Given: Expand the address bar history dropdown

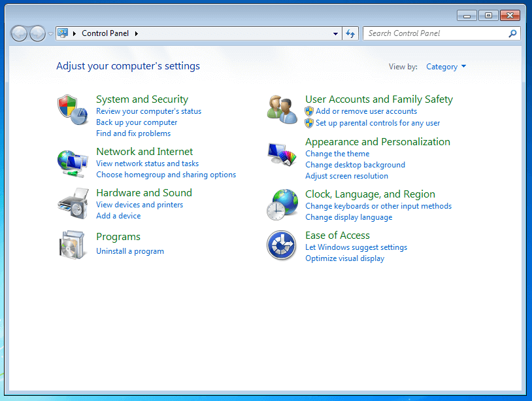Looking at the screenshot, I should pyautogui.click(x=335, y=33).
